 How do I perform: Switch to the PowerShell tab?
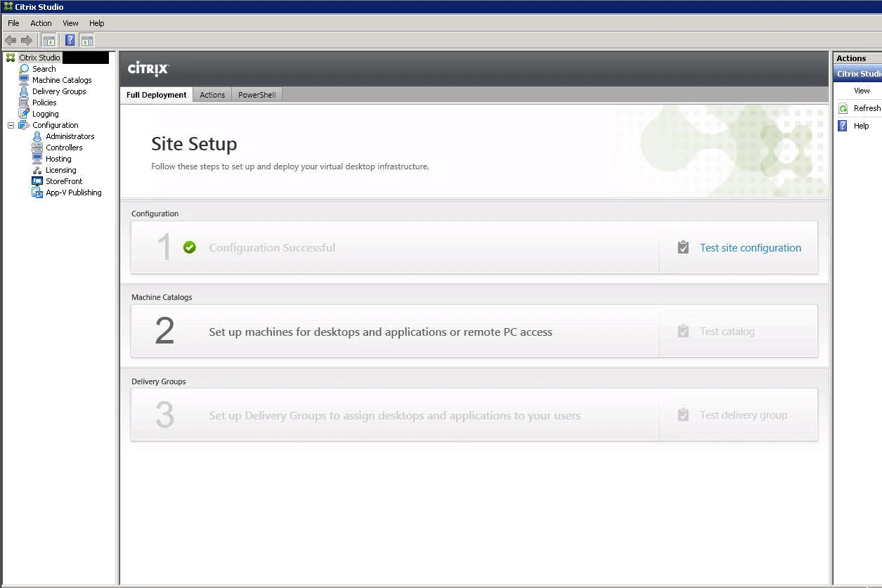coord(257,95)
